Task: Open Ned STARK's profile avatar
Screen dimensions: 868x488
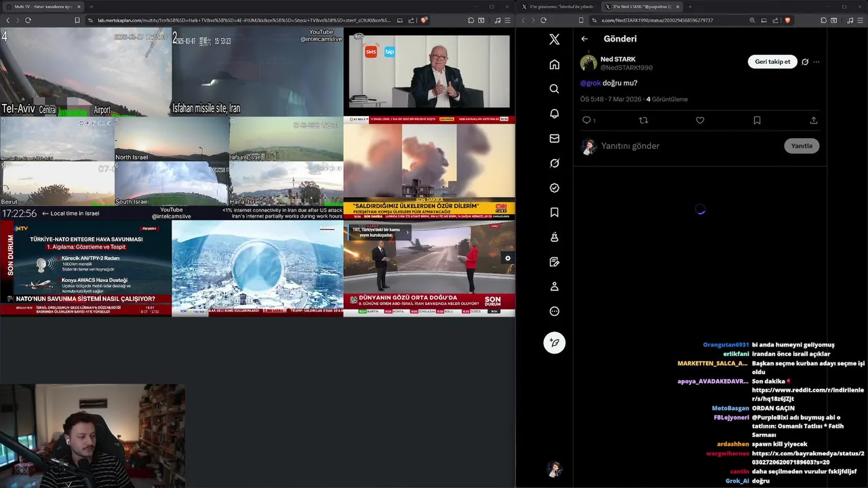Action: [x=588, y=63]
